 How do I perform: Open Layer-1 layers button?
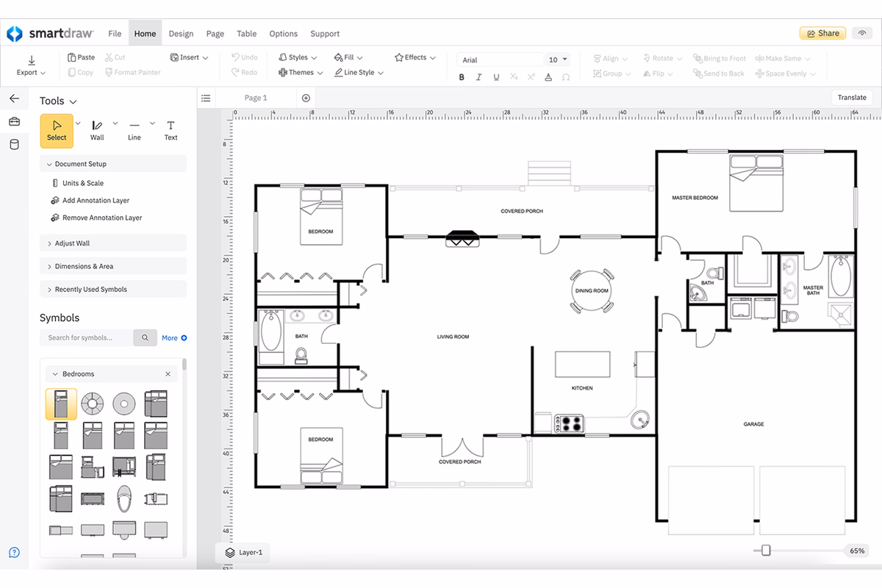click(x=243, y=552)
